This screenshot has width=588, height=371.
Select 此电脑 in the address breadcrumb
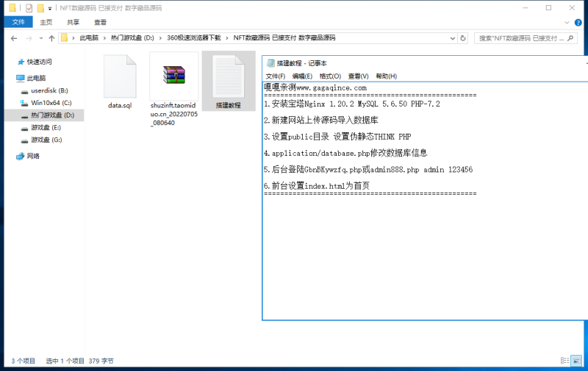coord(89,38)
